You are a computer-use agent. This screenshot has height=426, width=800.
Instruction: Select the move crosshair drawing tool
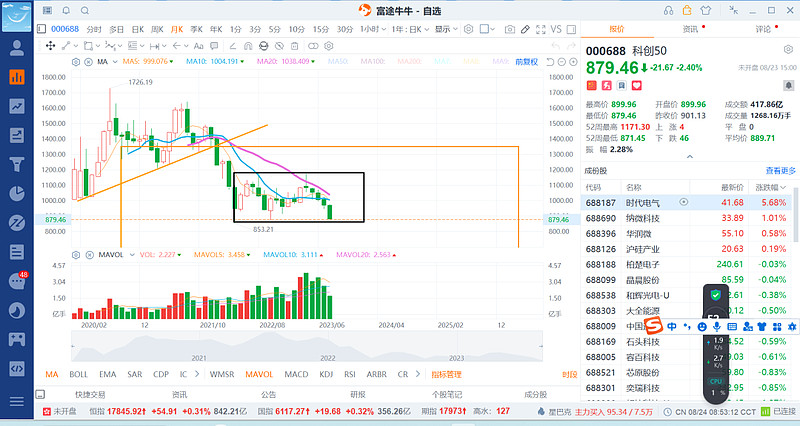[51, 46]
